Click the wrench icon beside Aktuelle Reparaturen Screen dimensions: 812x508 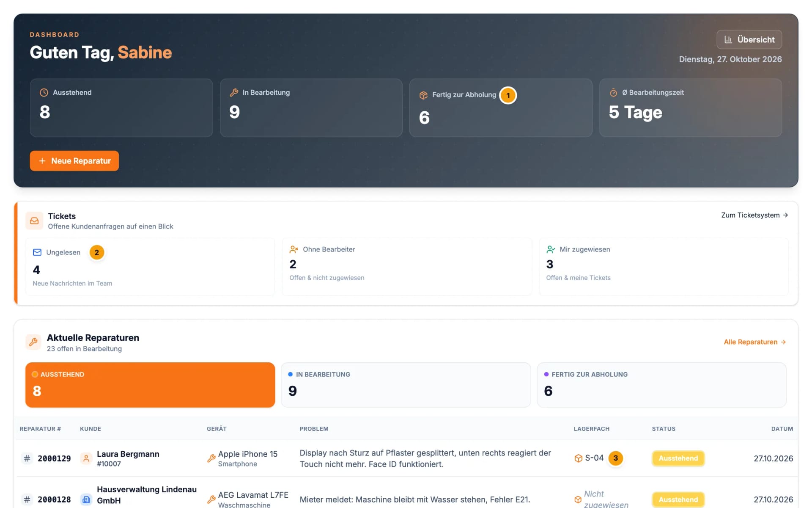click(x=33, y=342)
